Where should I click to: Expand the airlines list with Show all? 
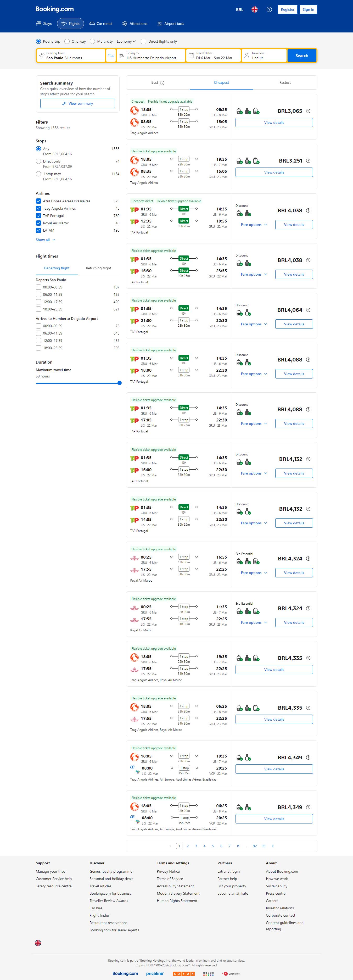45,240
